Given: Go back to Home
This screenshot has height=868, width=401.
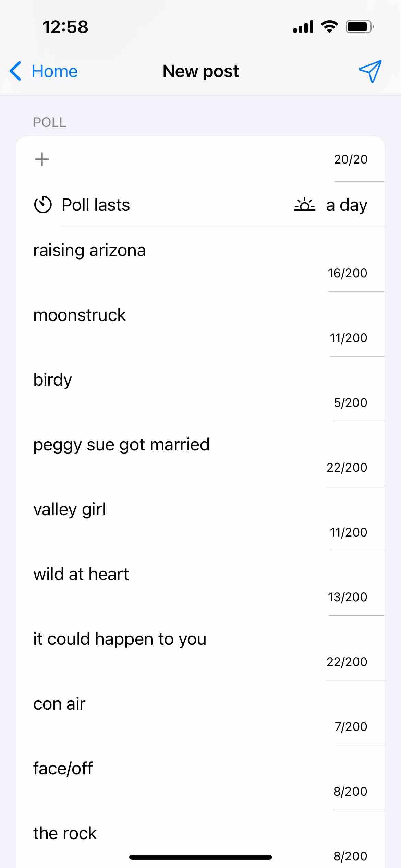Looking at the screenshot, I should [54, 71].
